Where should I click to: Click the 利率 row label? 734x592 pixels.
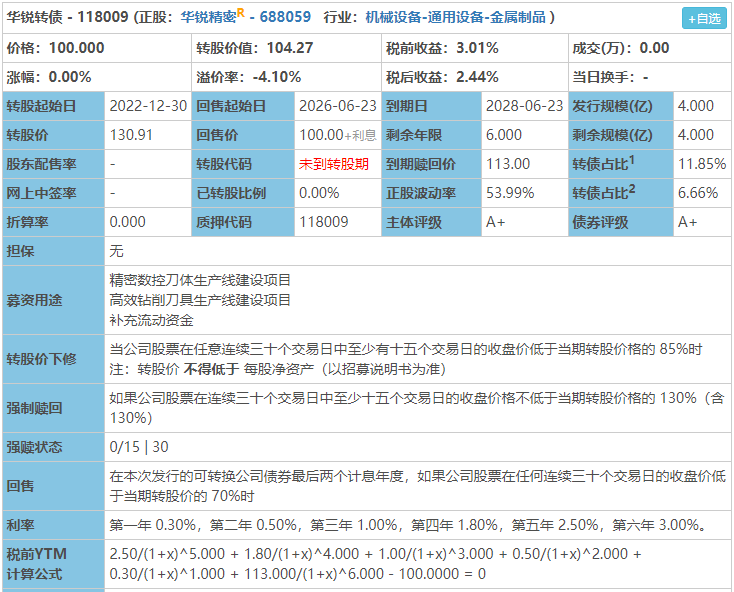53,525
